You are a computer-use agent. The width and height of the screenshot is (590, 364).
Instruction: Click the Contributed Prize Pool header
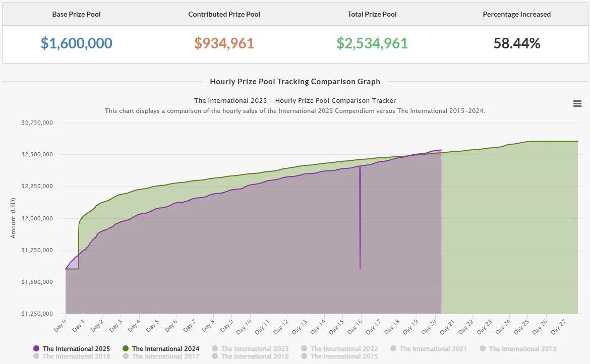(224, 14)
